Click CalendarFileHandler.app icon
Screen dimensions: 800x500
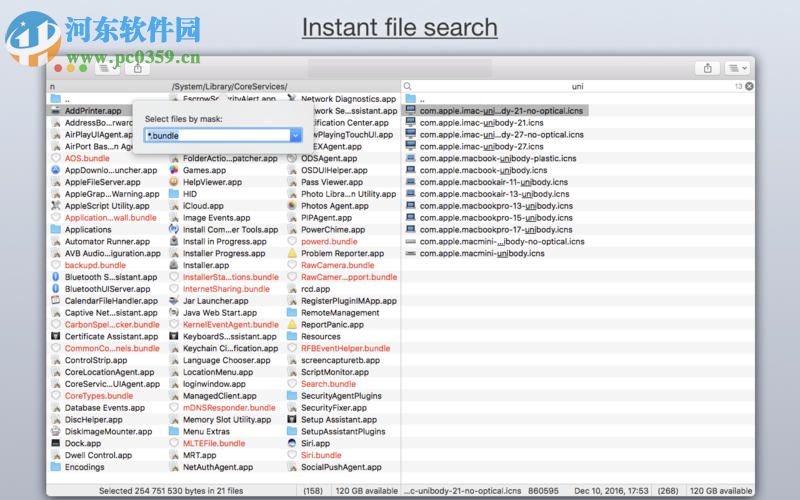[x=56, y=301]
